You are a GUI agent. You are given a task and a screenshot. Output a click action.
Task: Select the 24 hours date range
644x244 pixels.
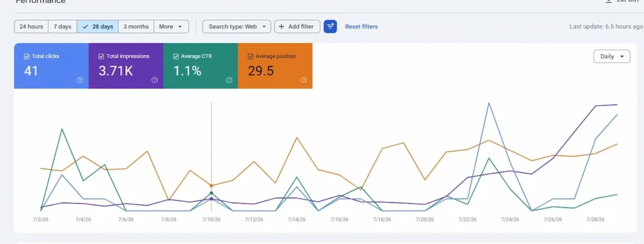tap(31, 26)
